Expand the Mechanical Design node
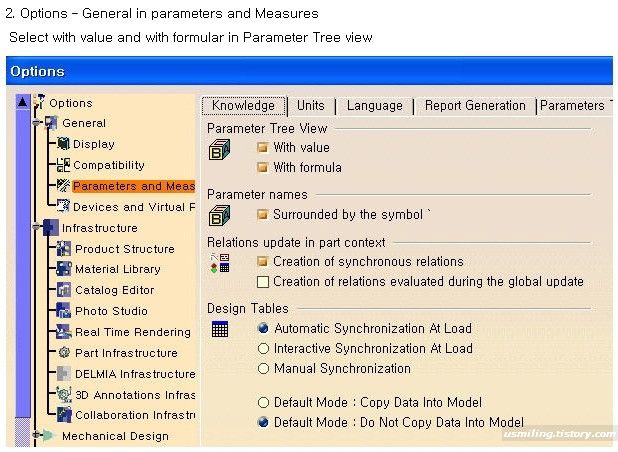 pos(37,435)
